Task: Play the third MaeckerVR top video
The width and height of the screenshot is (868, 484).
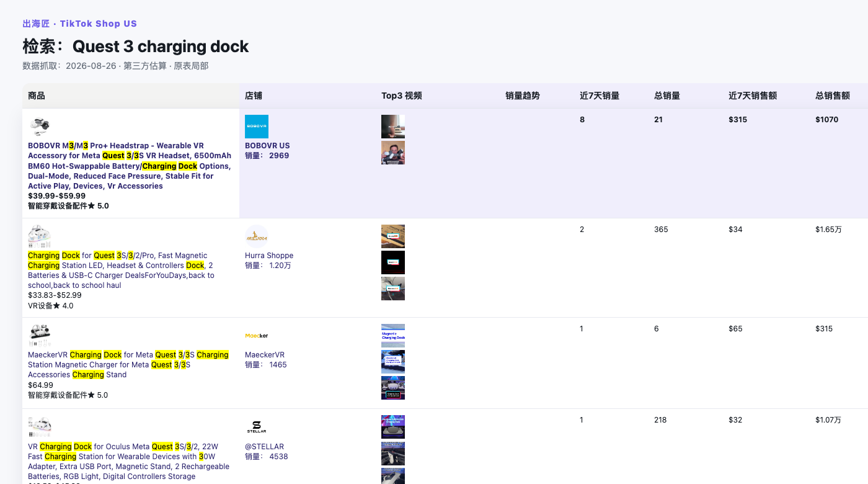Action: pyautogui.click(x=393, y=388)
